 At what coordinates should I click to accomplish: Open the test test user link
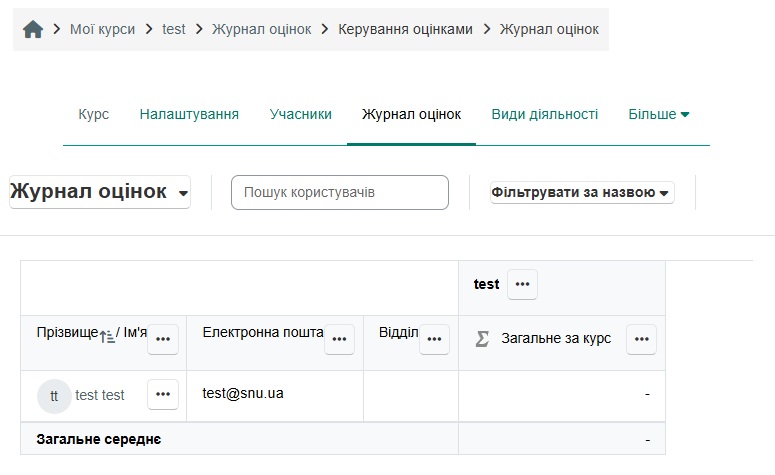pos(100,395)
